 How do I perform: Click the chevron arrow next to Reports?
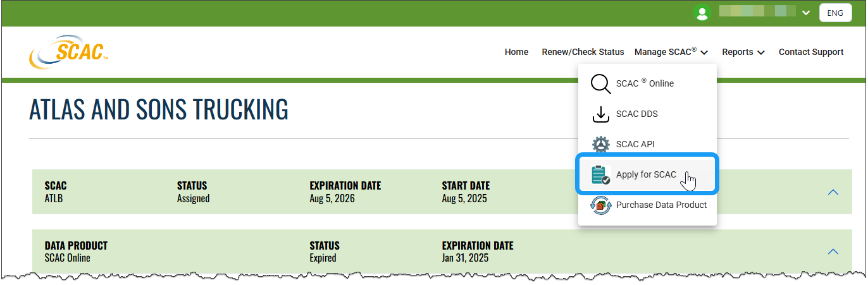click(x=761, y=52)
